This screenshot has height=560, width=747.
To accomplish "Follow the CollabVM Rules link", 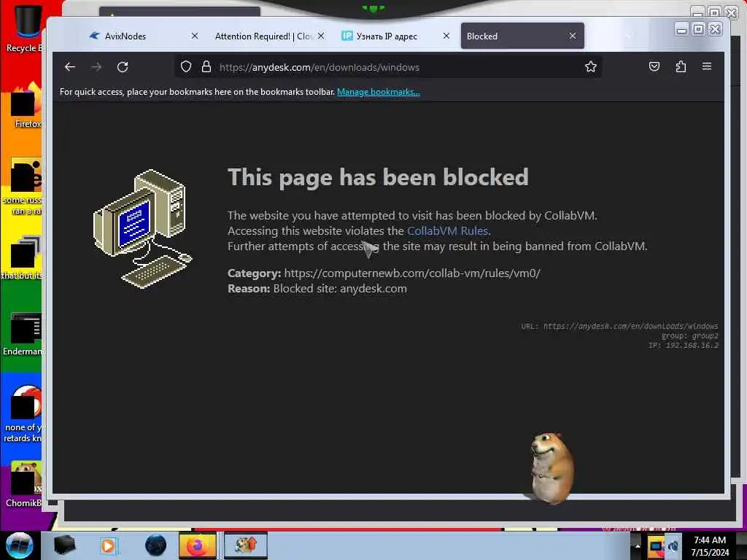I will pos(447,231).
